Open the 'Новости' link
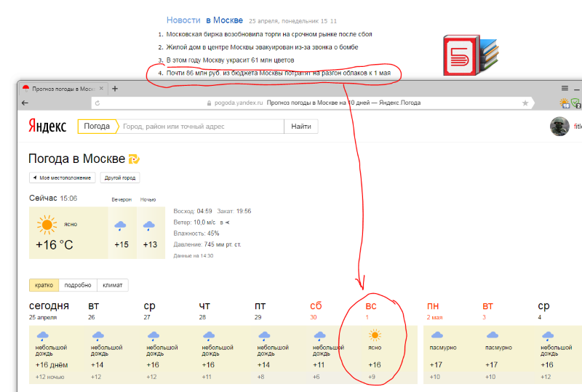582x392 pixels. tap(183, 20)
